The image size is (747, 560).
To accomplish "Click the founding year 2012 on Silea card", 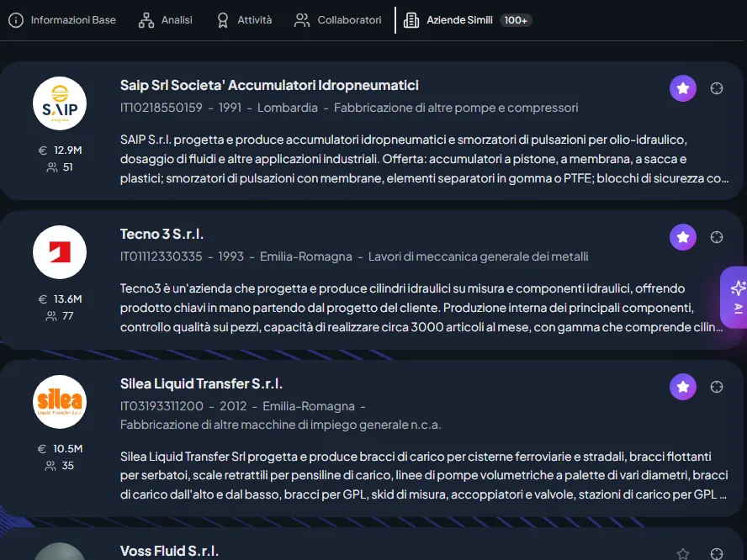I will click(233, 406).
